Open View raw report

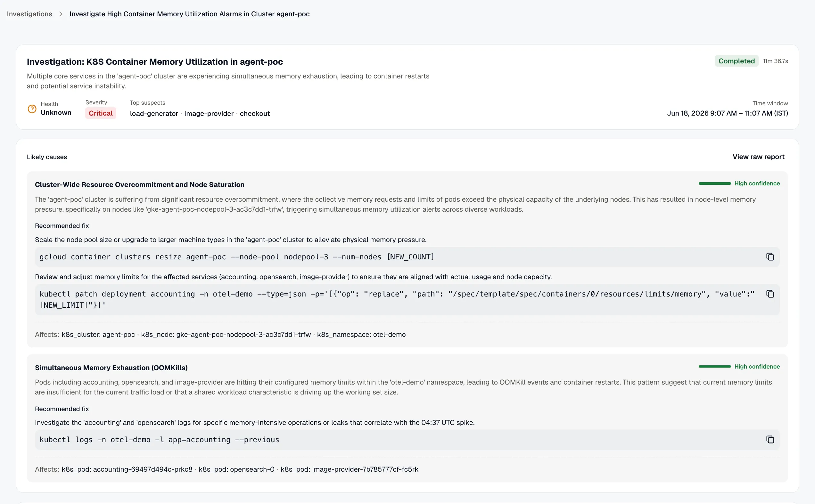point(758,157)
